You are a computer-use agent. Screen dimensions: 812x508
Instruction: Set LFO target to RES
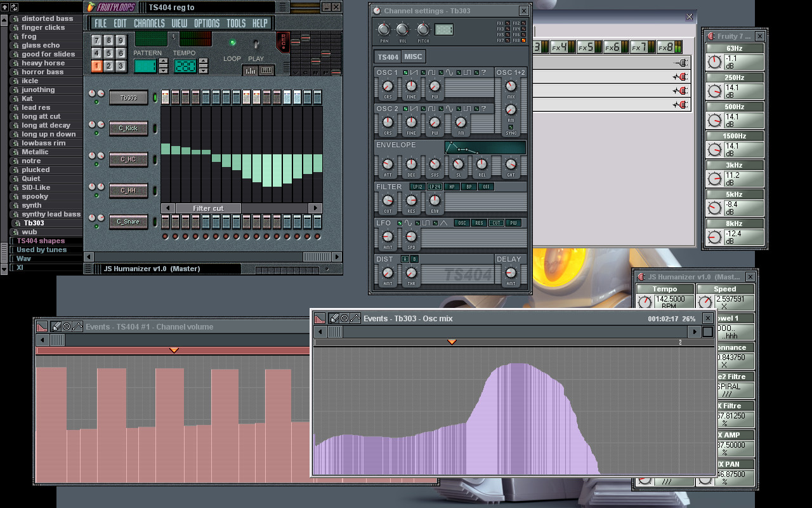[480, 223]
